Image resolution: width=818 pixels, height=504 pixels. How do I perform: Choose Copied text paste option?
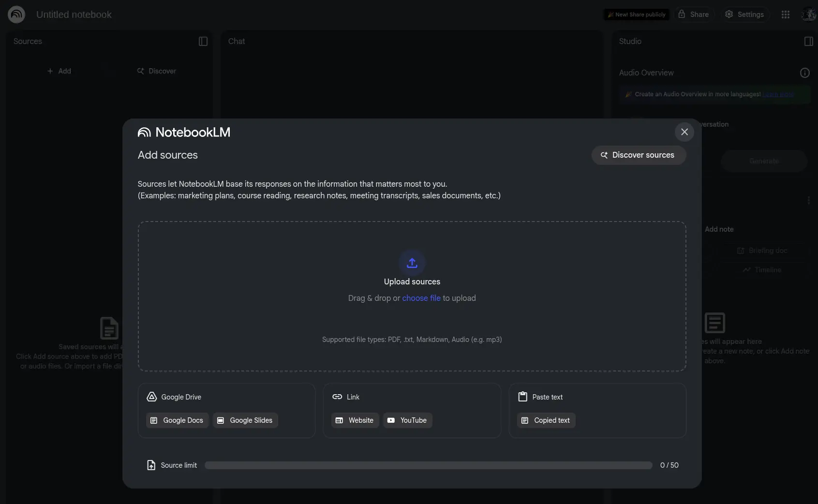click(546, 420)
